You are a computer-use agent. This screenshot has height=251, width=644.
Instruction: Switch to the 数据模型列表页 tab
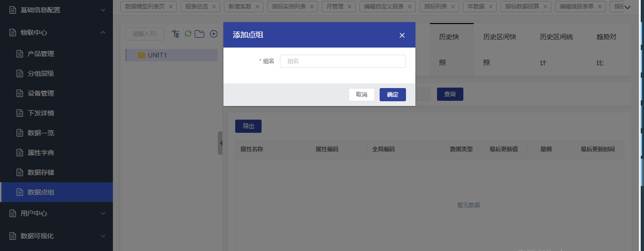[145, 7]
